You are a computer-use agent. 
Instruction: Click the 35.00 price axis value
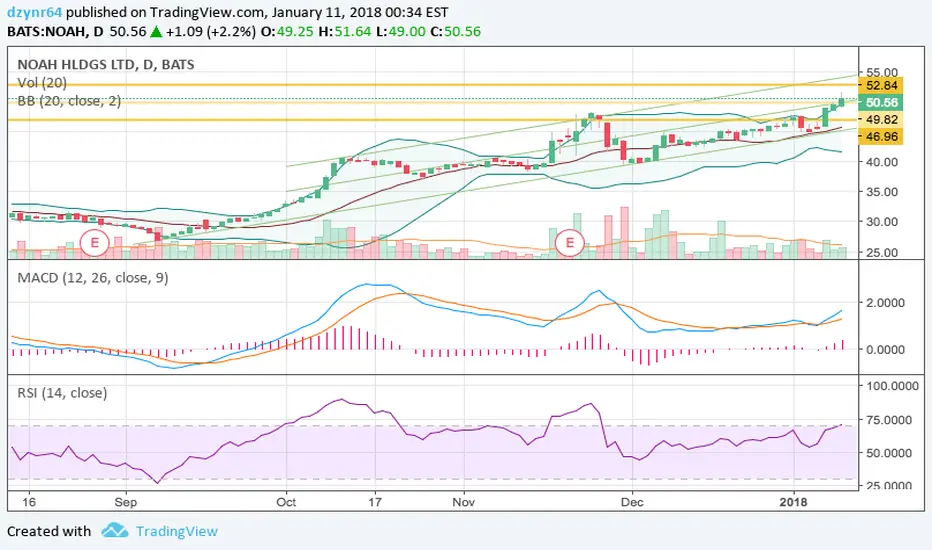[x=882, y=192]
